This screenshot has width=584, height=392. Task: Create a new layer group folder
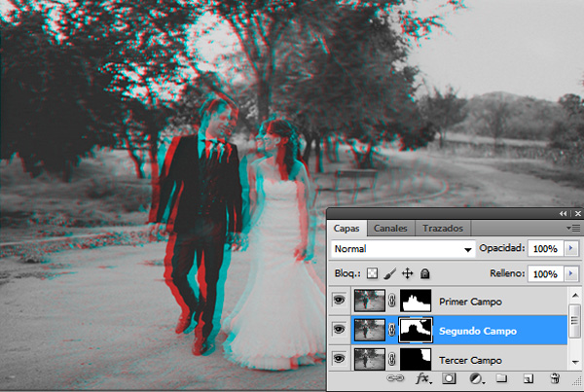click(501, 378)
